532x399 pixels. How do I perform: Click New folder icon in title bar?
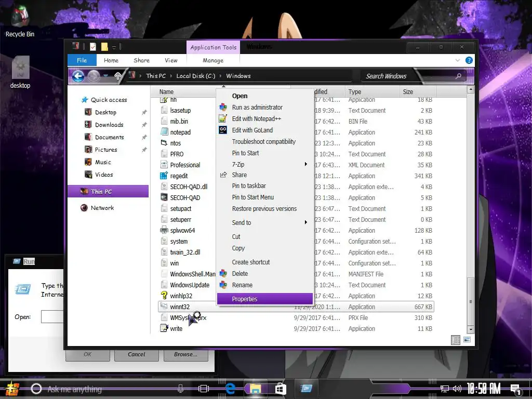[x=104, y=47]
